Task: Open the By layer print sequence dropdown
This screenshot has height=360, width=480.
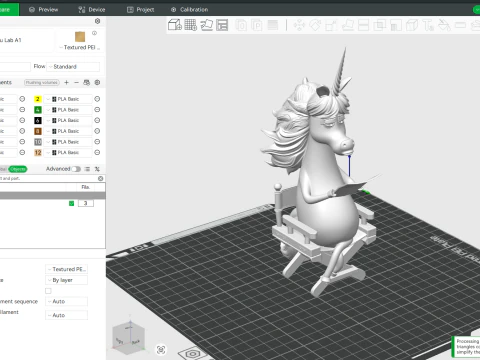Action: pos(66,280)
